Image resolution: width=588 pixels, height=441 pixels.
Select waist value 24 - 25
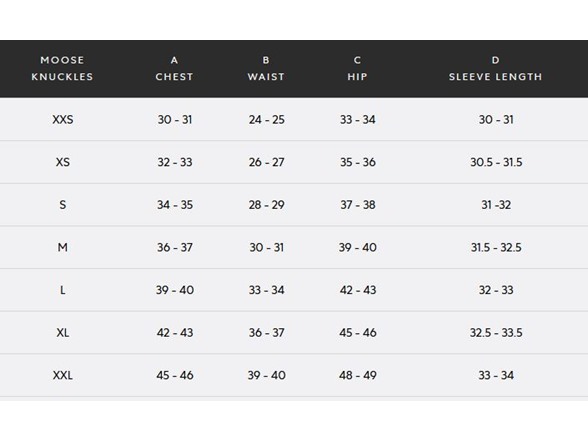267,120
